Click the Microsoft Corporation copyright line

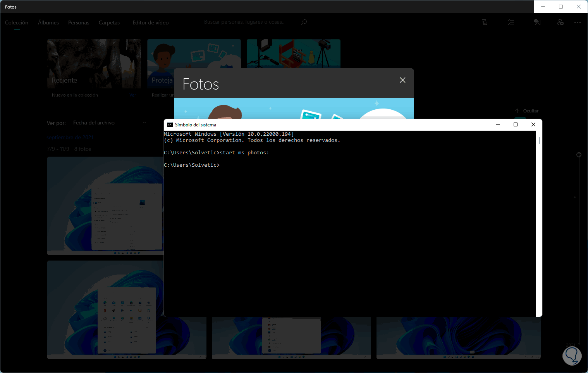pos(252,140)
